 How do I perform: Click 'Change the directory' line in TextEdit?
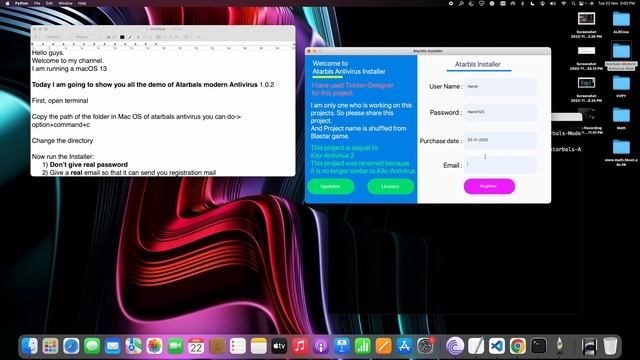tap(62, 140)
